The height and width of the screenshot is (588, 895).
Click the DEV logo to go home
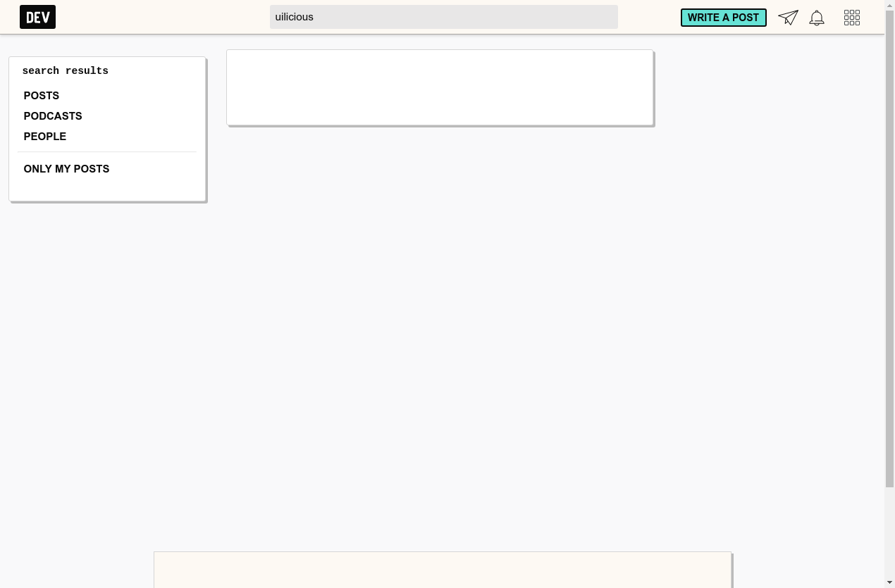37,17
